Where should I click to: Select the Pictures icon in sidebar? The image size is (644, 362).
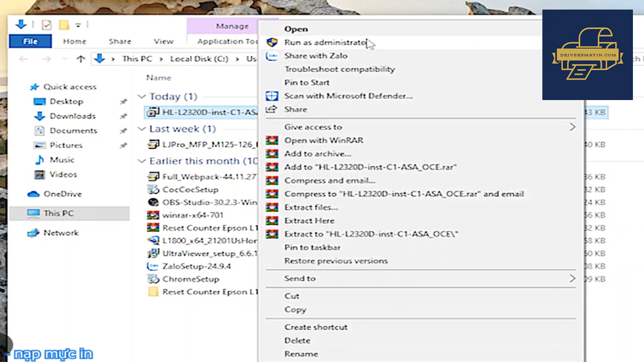tap(39, 145)
